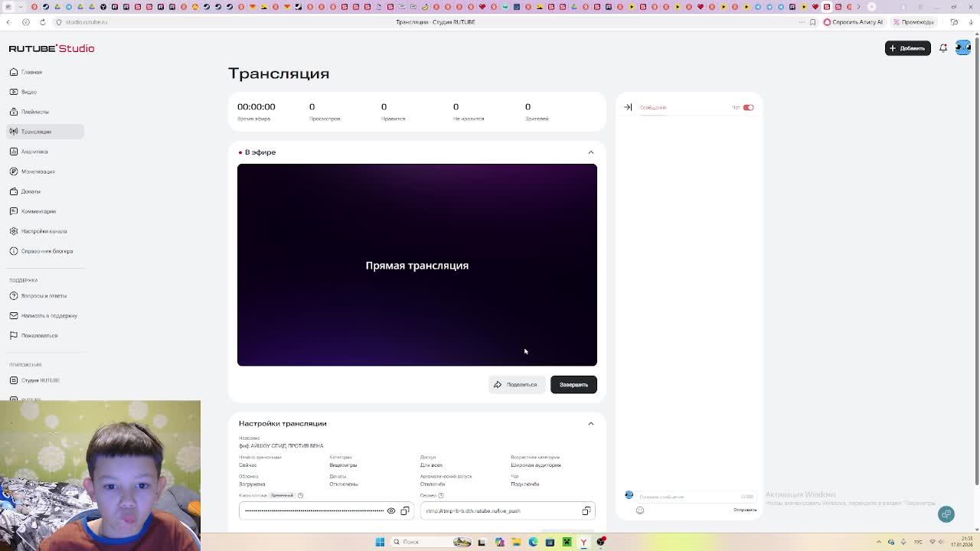Click the Поделиться button
The width and height of the screenshot is (980, 551).
tap(516, 384)
